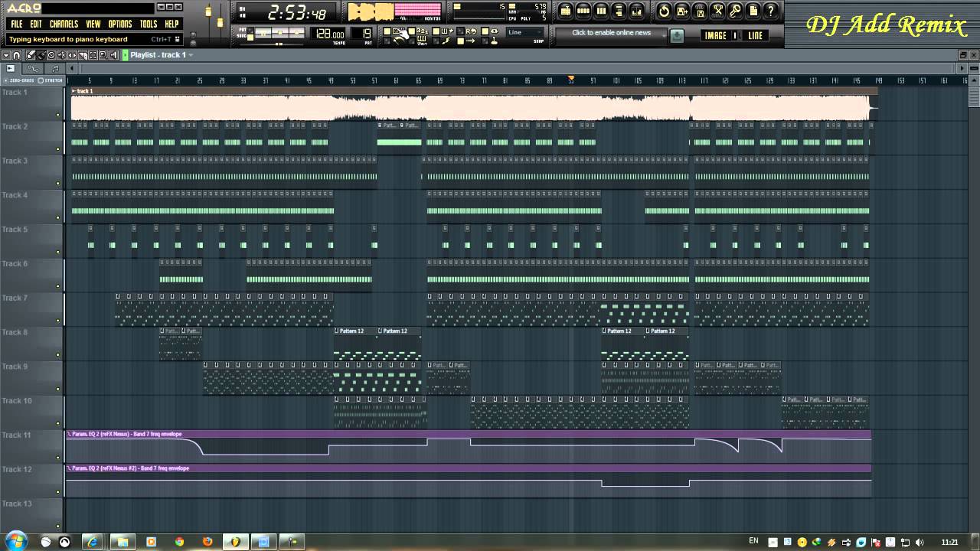The height and width of the screenshot is (551, 980).
Task: Toggle Track 1 mute LED
Action: [x=58, y=116]
